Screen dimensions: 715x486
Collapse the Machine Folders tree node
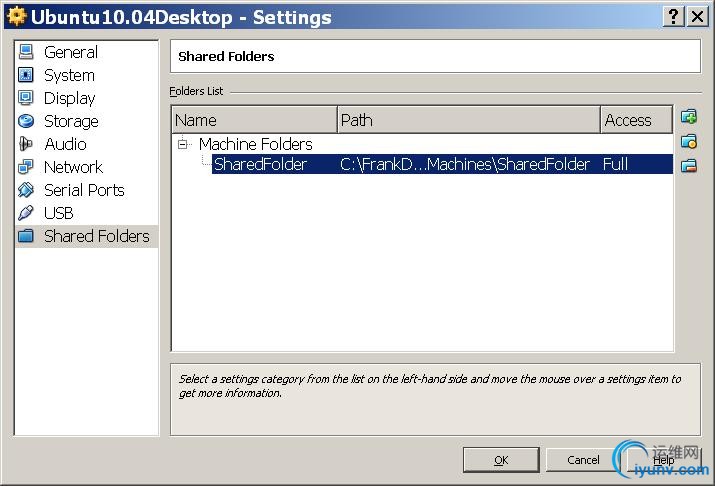182,145
